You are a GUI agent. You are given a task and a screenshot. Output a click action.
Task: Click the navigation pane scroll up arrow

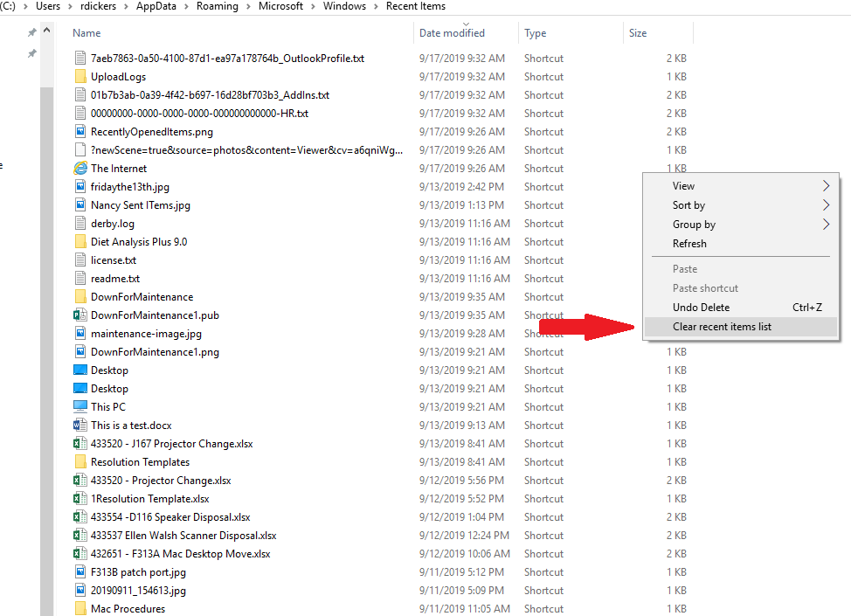coord(46,31)
